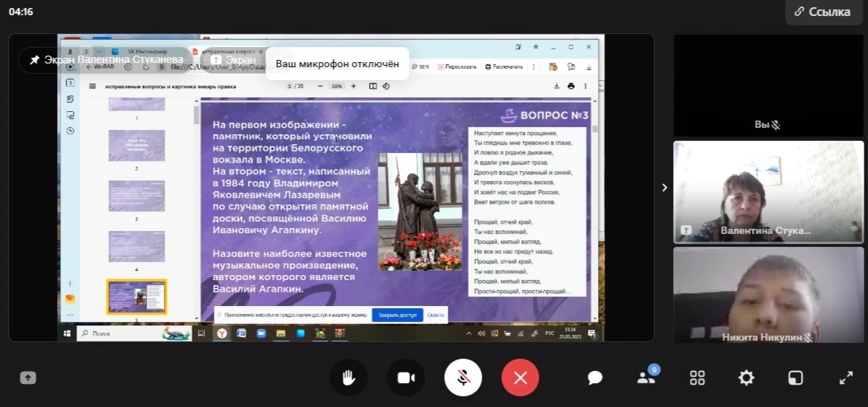Viewport: 868px width, 407px height.
Task: Open the PDF viewer hamburger menu in shared screen
Action: [x=92, y=86]
